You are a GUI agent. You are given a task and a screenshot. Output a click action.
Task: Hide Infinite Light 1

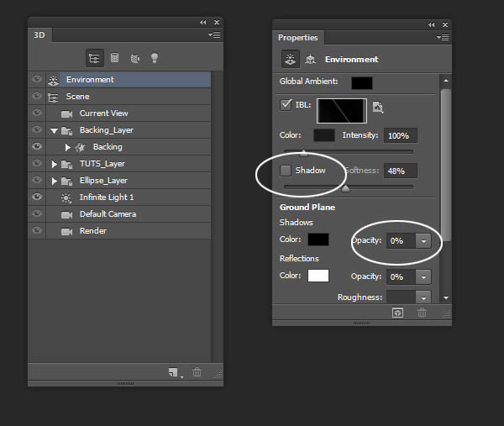(x=37, y=197)
